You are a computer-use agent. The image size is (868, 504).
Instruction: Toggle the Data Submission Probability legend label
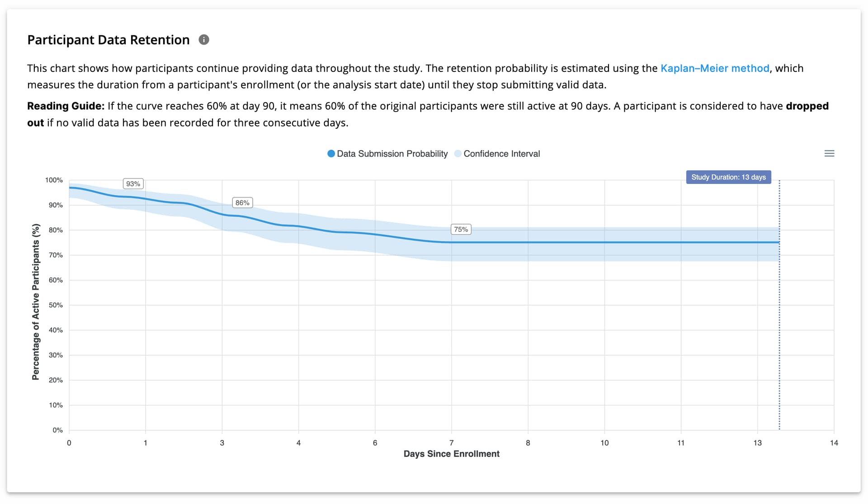click(x=392, y=154)
